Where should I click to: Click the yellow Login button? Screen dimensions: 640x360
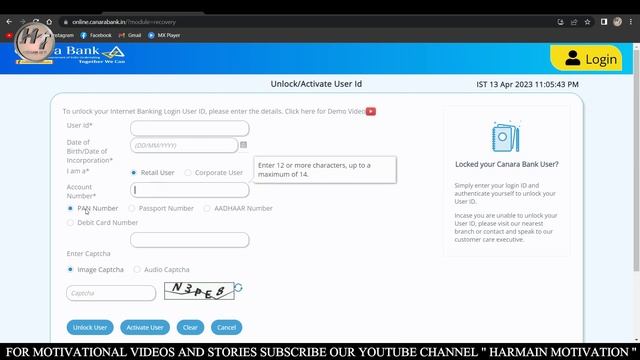(x=586, y=58)
